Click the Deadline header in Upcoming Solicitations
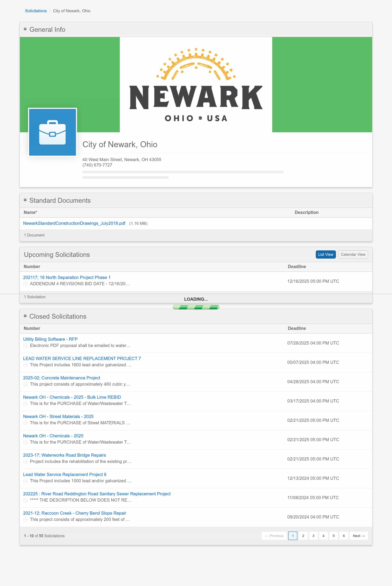Image resolution: width=392 pixels, height=586 pixels. [x=297, y=266]
